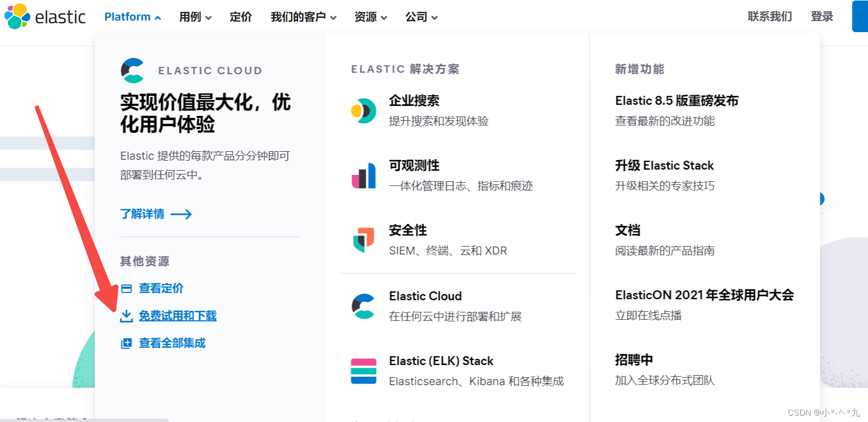Open the 查看定价 link
Screen dimensions: 868x422
[161, 288]
